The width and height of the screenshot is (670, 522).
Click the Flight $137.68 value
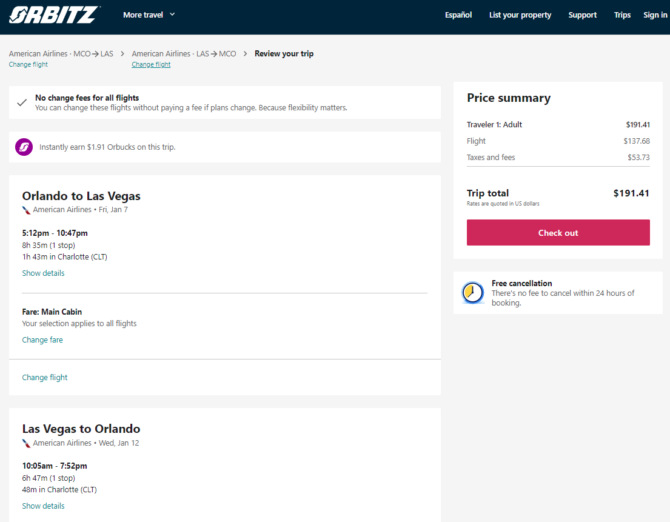(636, 141)
